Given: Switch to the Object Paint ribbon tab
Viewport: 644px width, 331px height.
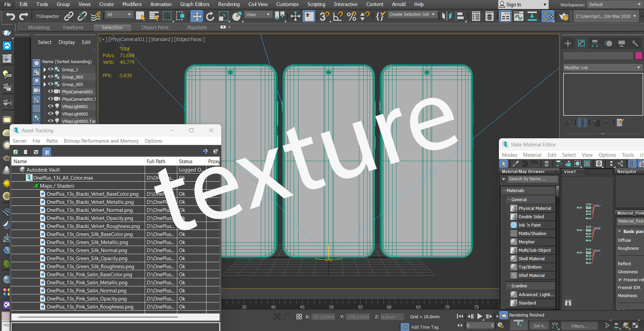Looking at the screenshot, I should pos(155,28).
